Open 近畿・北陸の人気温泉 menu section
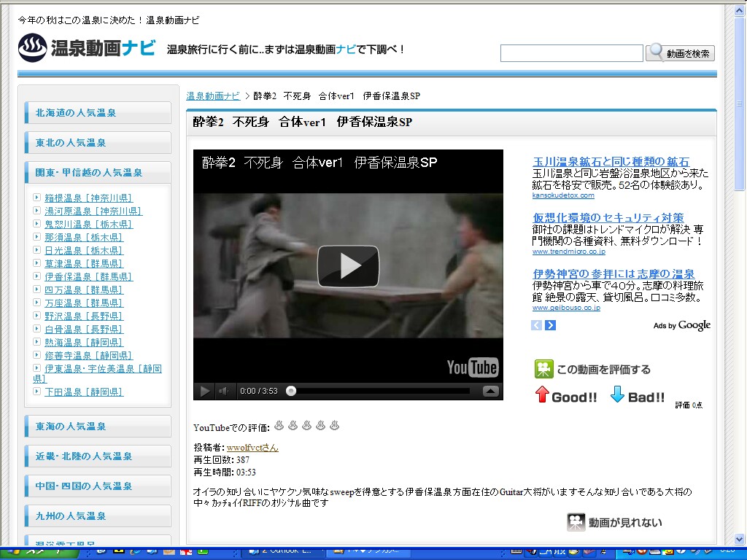The width and height of the screenshot is (747, 560). point(98,456)
